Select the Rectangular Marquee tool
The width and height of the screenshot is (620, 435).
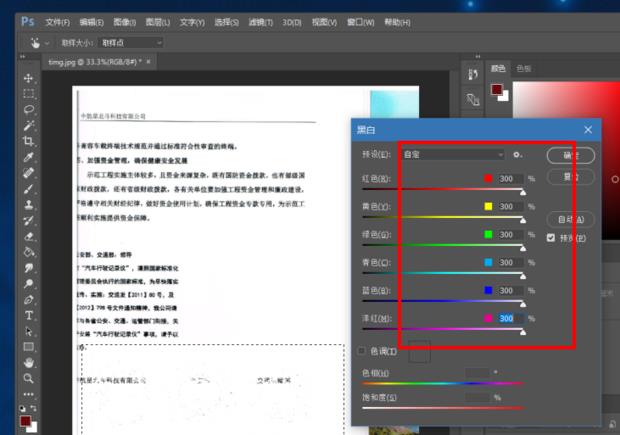coord(29,93)
